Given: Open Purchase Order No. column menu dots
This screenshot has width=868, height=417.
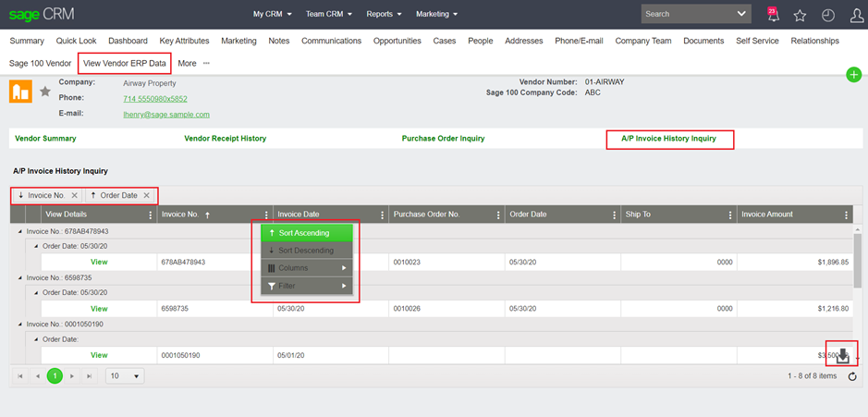Looking at the screenshot, I should pos(498,215).
